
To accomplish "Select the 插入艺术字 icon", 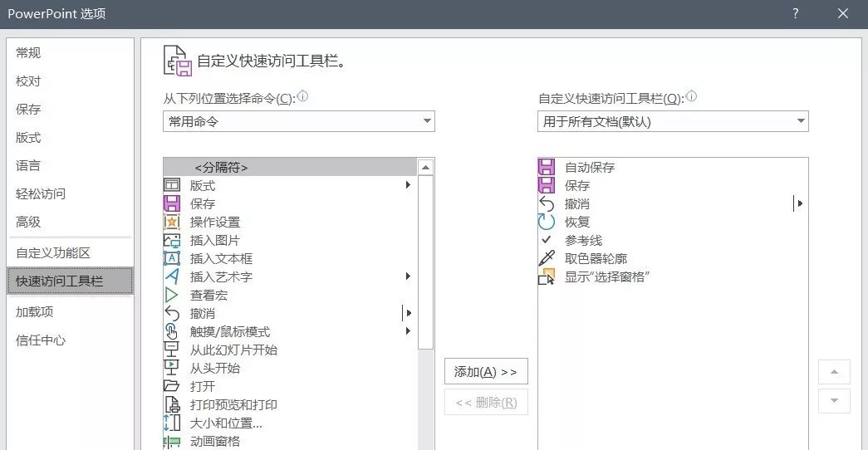I will 172,276.
